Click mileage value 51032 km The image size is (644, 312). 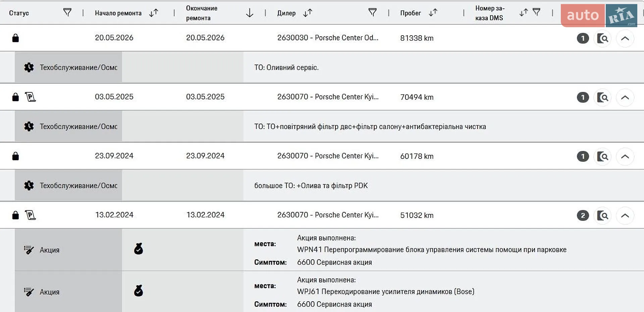(417, 216)
